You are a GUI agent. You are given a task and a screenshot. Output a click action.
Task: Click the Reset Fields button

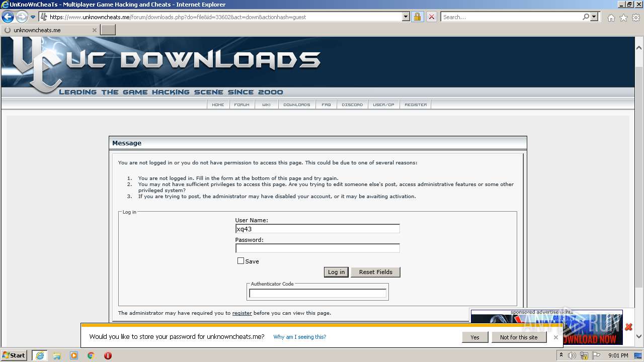375,272
